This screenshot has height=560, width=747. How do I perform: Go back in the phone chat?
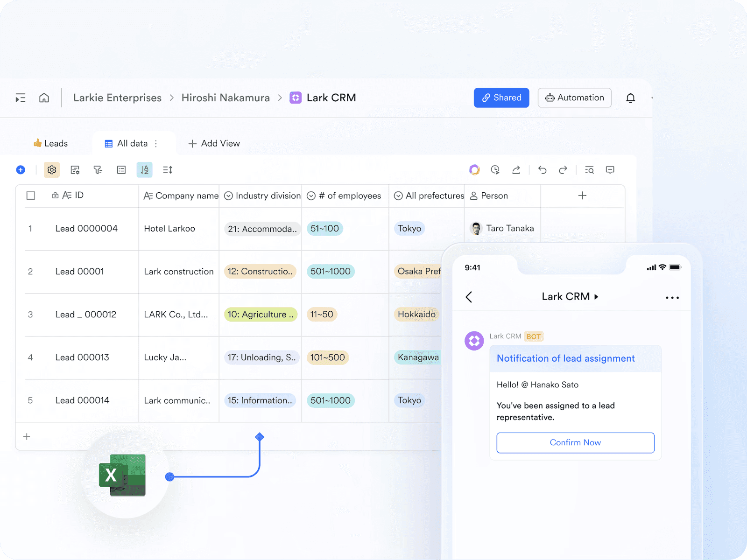469,297
